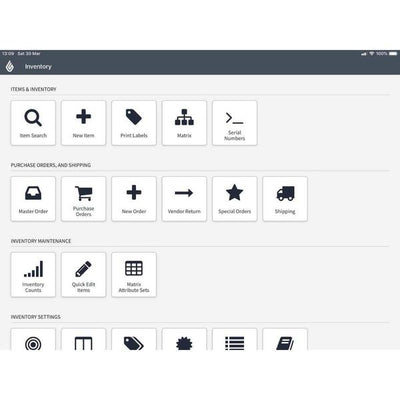This screenshot has height=400, width=400.
Task: Open Item Search tile
Action: click(33, 123)
